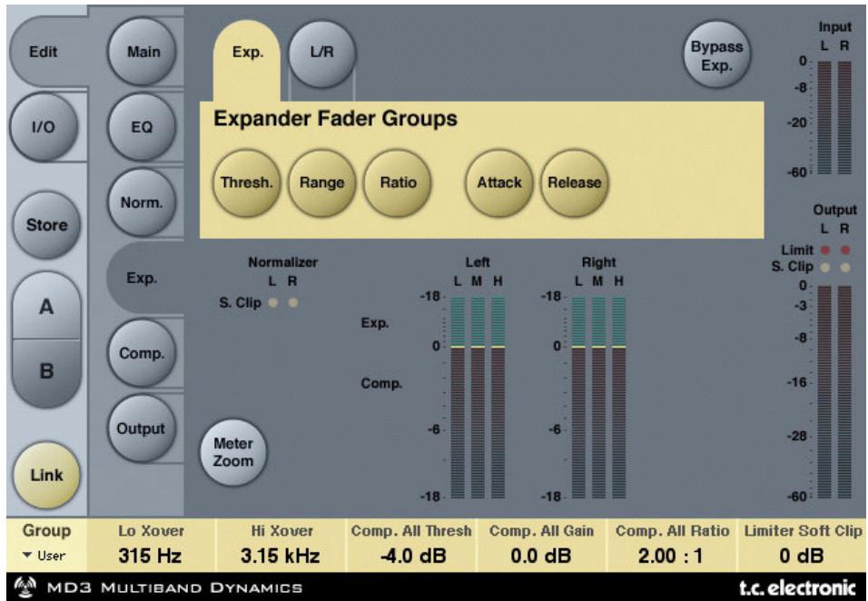This screenshot has height=601, width=868.
Task: Click the Left channel H band meter
Action: pos(498,398)
